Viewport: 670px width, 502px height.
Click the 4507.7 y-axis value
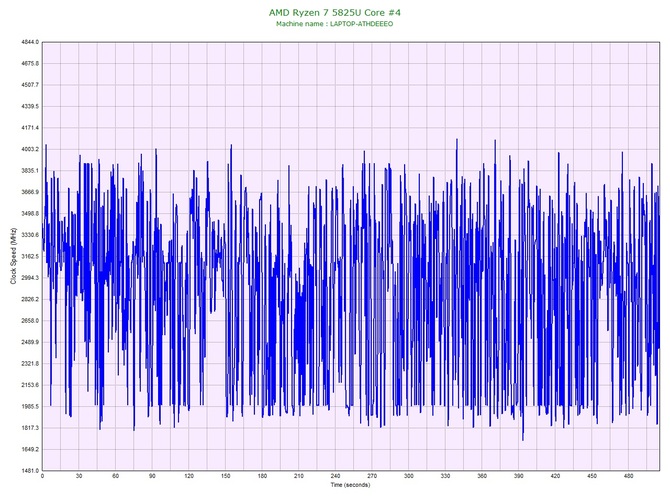30,85
